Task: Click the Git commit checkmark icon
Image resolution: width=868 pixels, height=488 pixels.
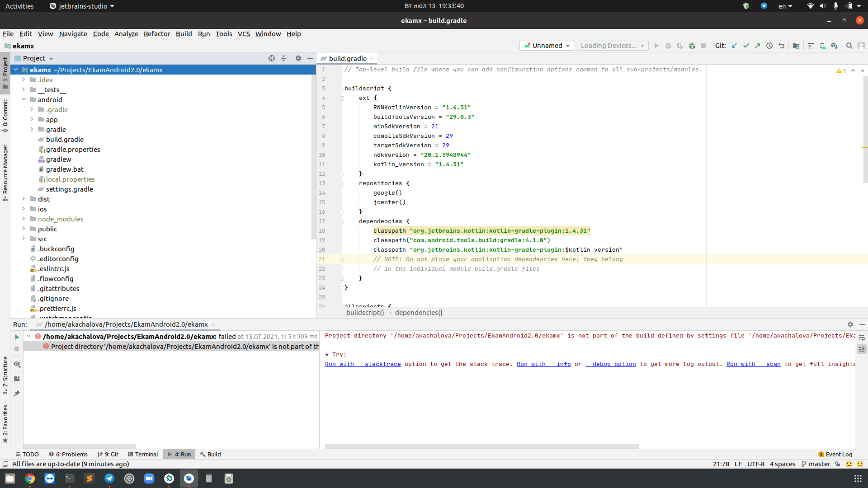Action: 746,46
